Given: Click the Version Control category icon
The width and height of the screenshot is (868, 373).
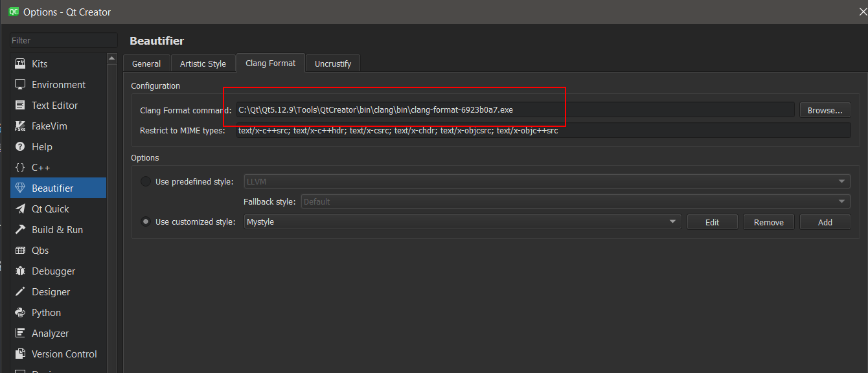Looking at the screenshot, I should pyautogui.click(x=20, y=354).
